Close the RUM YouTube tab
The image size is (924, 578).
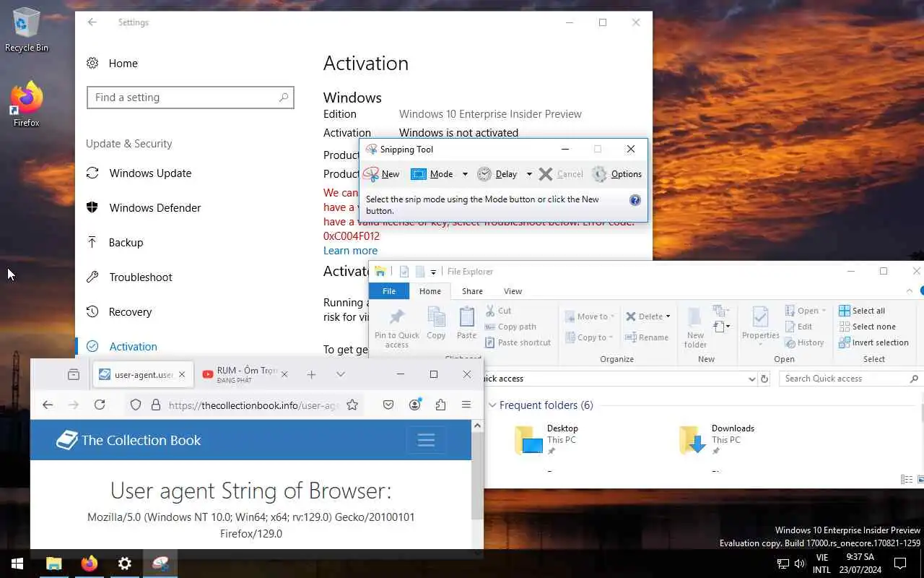284,374
